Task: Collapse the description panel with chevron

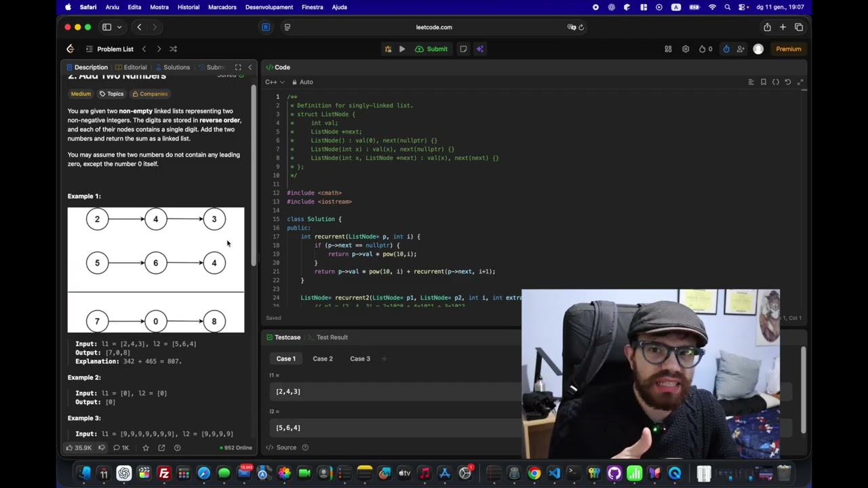Action: (250, 67)
